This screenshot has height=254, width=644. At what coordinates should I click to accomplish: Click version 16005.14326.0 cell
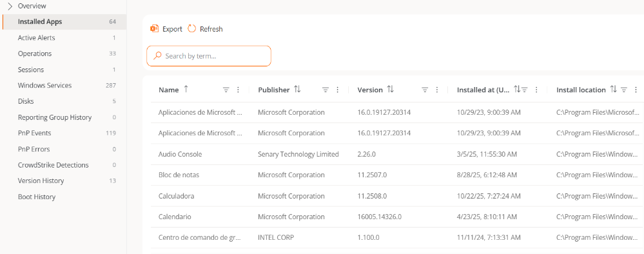tap(379, 217)
